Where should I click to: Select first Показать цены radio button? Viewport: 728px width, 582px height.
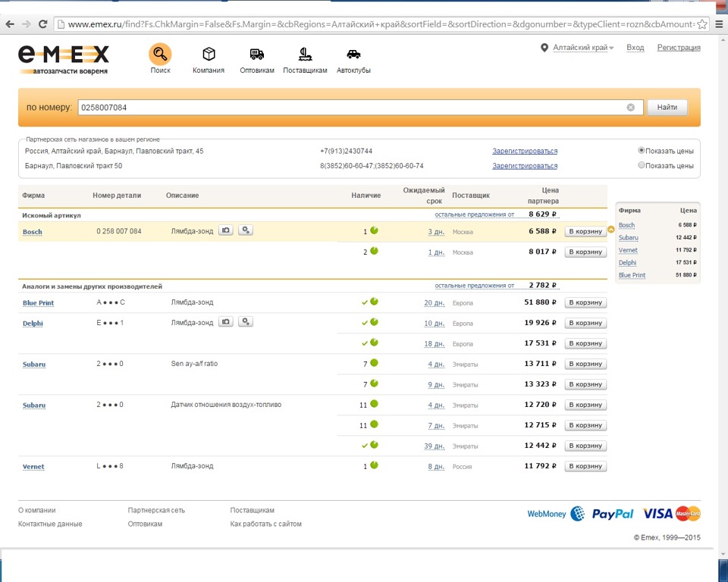(x=642, y=151)
